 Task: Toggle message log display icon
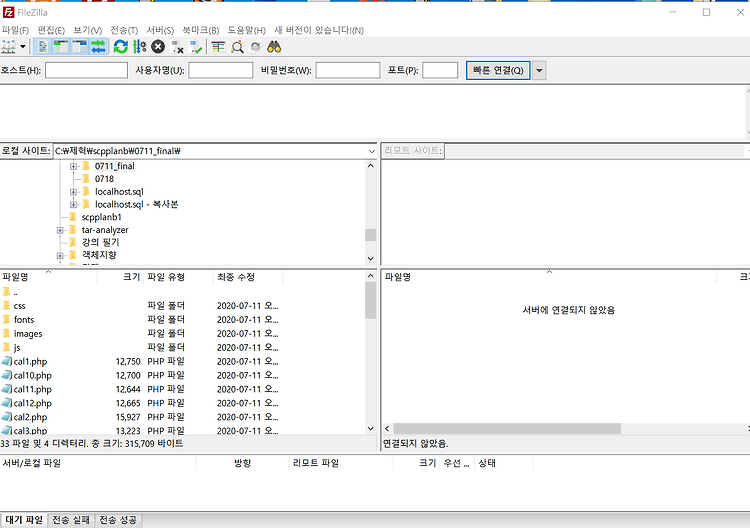(x=43, y=46)
